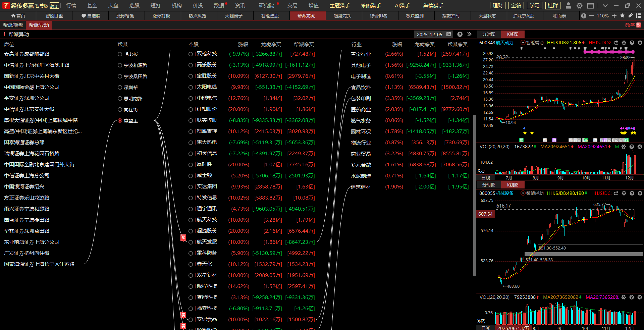Image resolution: width=644 pixels, height=330 pixels.
Task: Open chart settings gear for 航天动力
Action: [x=624, y=43]
